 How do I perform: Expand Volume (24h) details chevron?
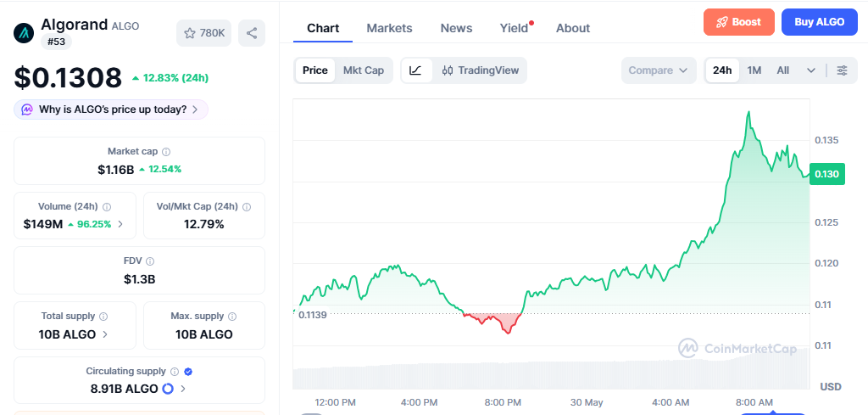(x=120, y=224)
